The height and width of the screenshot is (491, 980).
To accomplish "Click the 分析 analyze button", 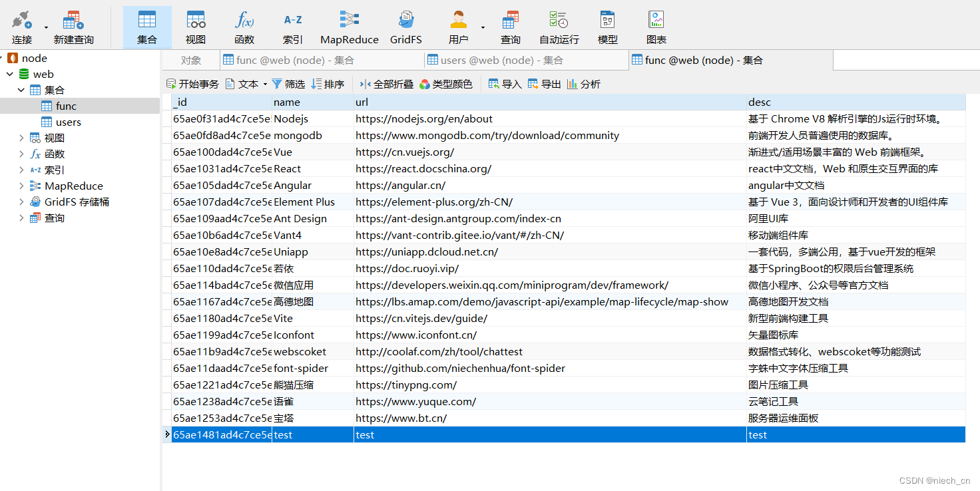I will (x=584, y=84).
